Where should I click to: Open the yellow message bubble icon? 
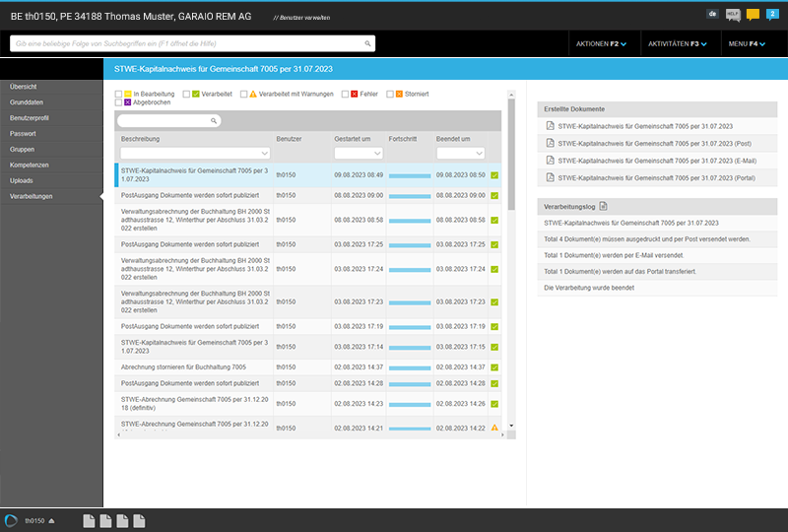(x=753, y=14)
